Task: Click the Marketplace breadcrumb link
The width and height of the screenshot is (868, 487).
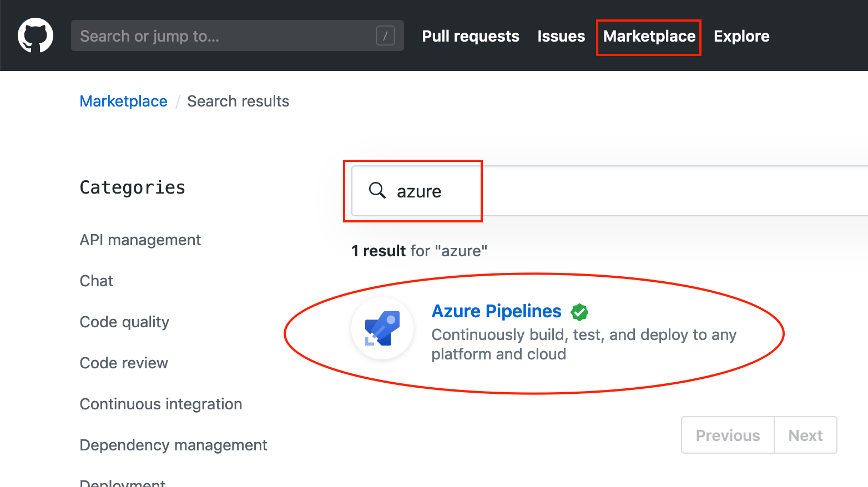Action: coord(123,101)
